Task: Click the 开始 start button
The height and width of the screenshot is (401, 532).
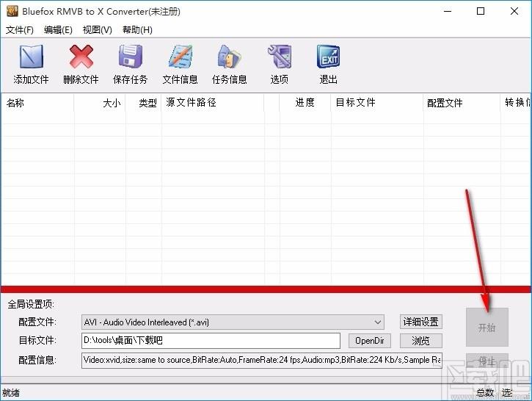Action: [487, 328]
